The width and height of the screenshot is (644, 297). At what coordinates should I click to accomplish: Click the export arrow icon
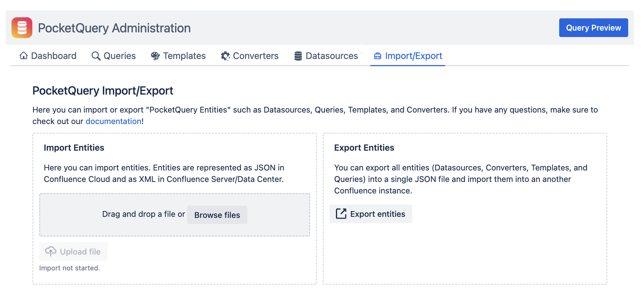point(341,214)
